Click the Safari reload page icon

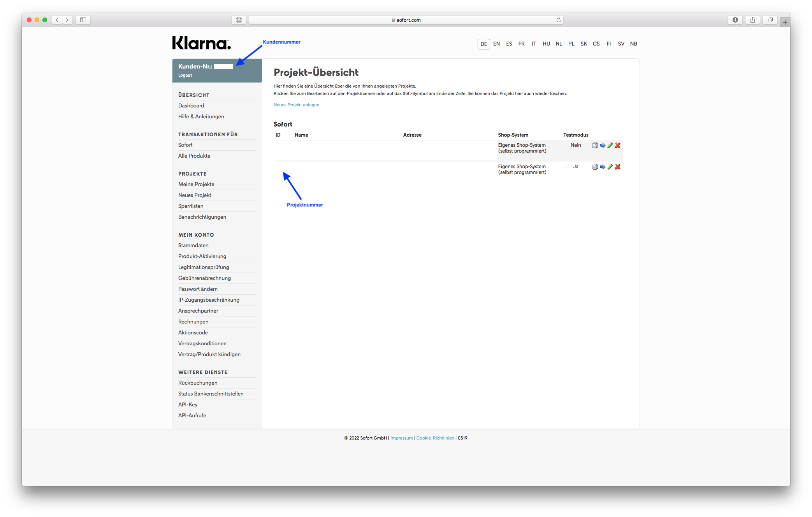point(559,20)
